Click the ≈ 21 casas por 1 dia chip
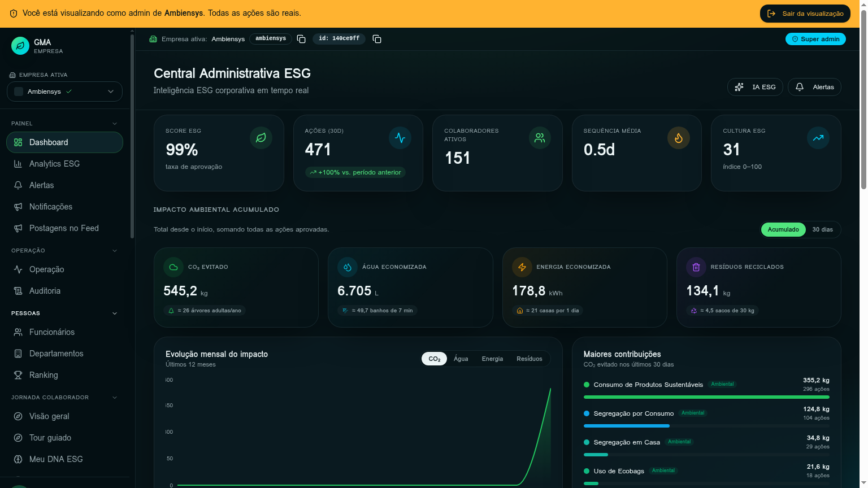The image size is (868, 488). pyautogui.click(x=548, y=310)
